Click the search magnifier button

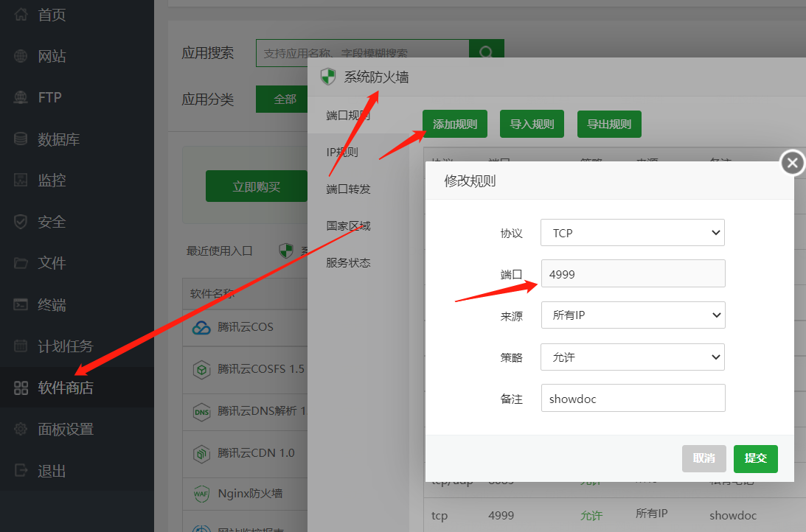[486, 52]
